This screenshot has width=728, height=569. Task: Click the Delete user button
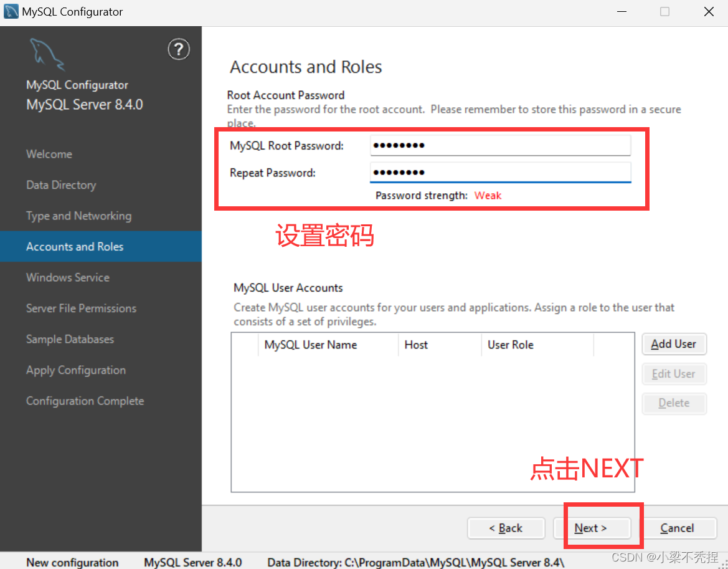(674, 403)
